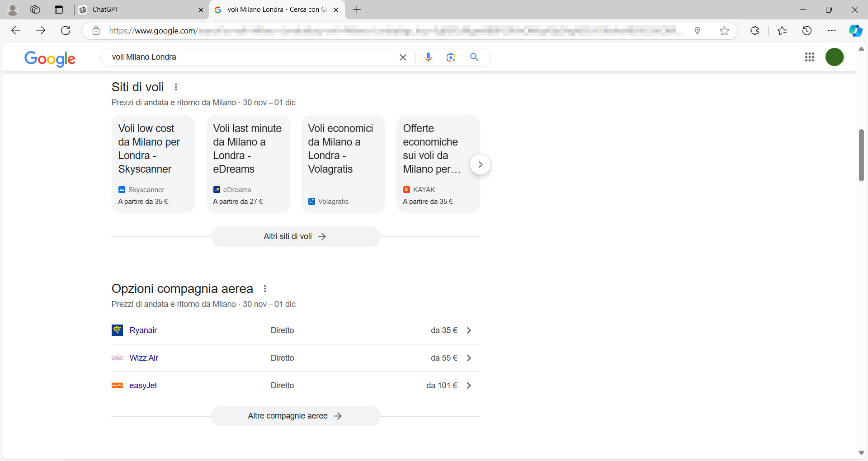This screenshot has height=461, width=868.
Task: Expand Wizz Air row chevron
Action: pyautogui.click(x=469, y=358)
